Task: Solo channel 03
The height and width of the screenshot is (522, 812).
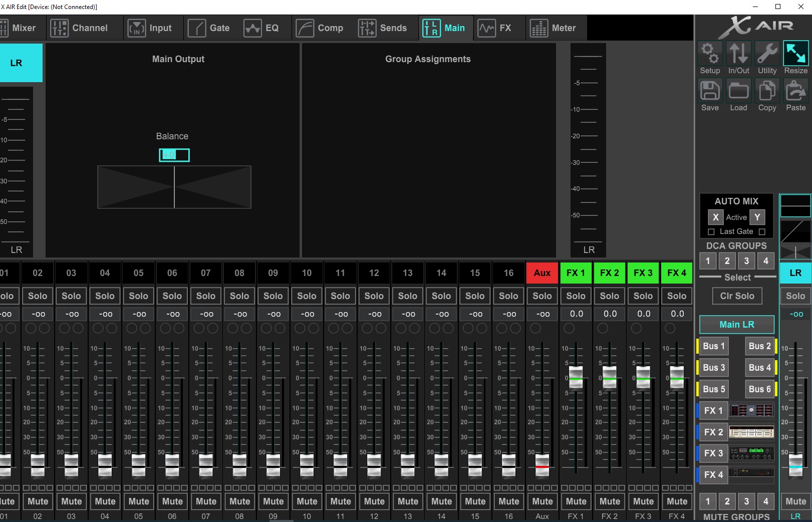Action: click(x=71, y=296)
